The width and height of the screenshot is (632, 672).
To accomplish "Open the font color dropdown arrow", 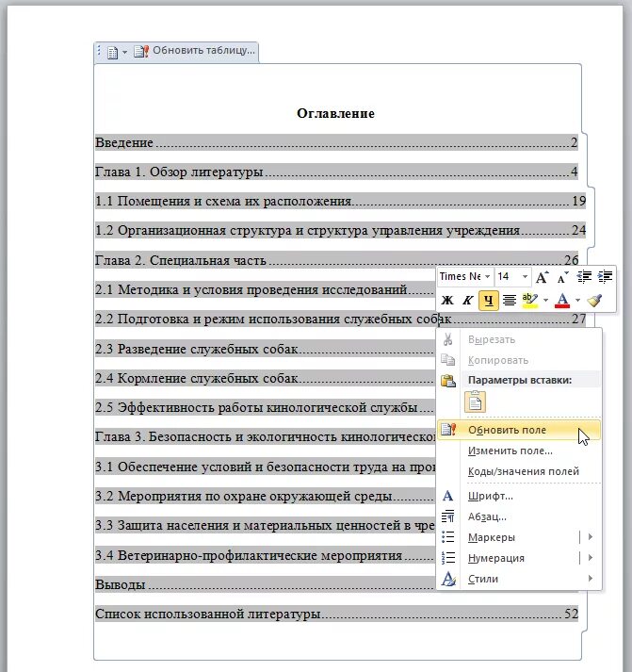I will tap(577, 301).
